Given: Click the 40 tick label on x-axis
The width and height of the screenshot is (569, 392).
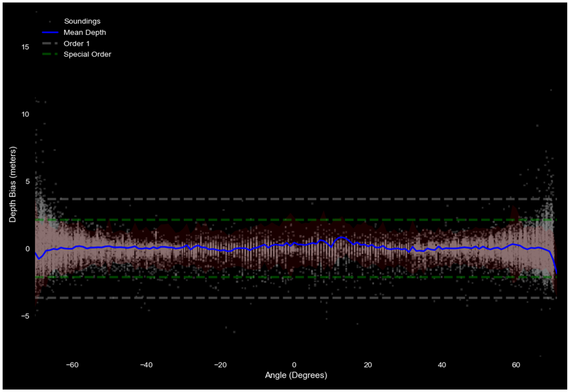Looking at the screenshot, I should tap(442, 365).
